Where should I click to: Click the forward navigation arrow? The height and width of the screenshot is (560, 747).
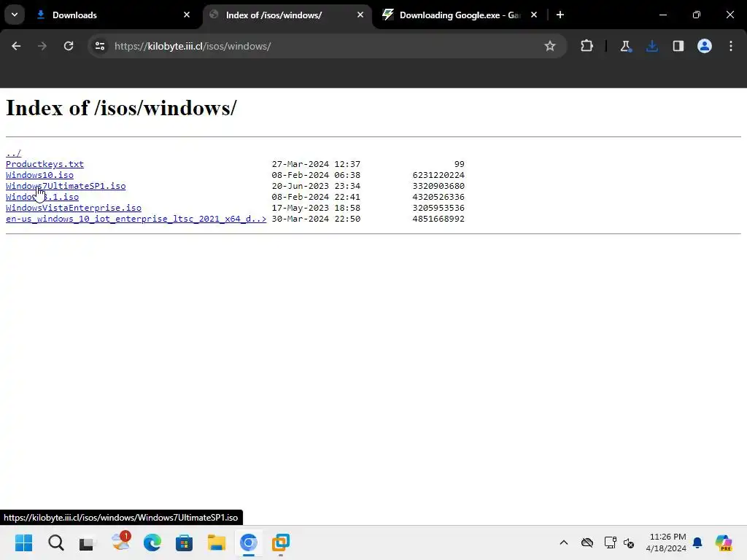pyautogui.click(x=42, y=46)
